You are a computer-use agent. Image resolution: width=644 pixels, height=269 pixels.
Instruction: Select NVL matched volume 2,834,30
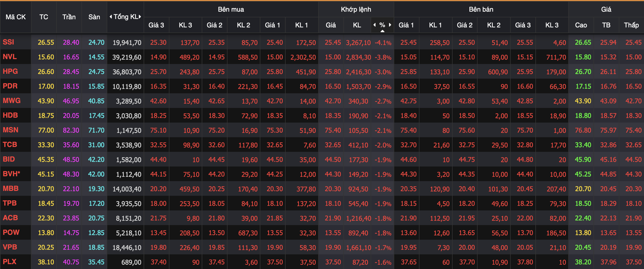[359, 57]
